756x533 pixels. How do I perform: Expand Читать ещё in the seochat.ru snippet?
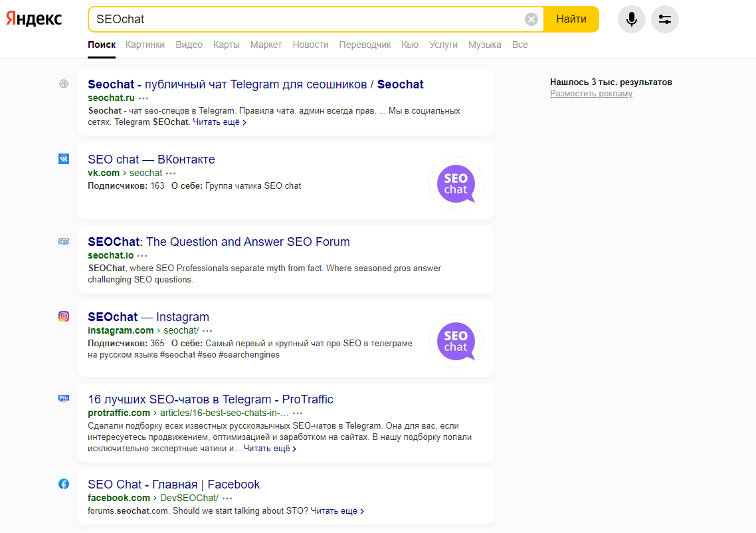pyautogui.click(x=219, y=122)
